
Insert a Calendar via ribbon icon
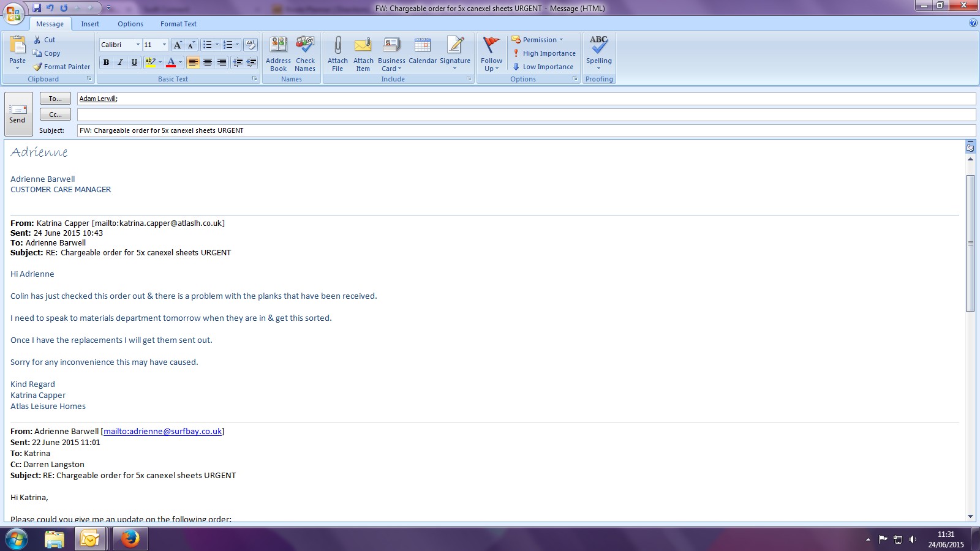click(x=423, y=46)
